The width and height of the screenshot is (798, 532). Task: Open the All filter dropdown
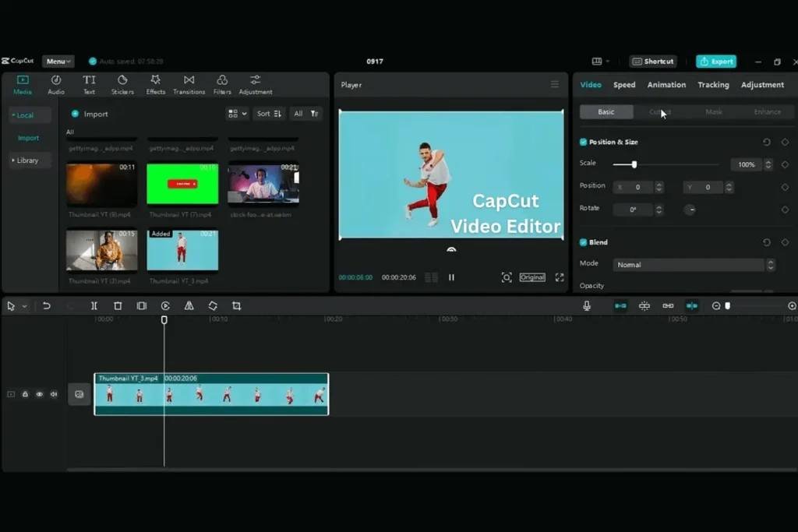[x=305, y=114]
